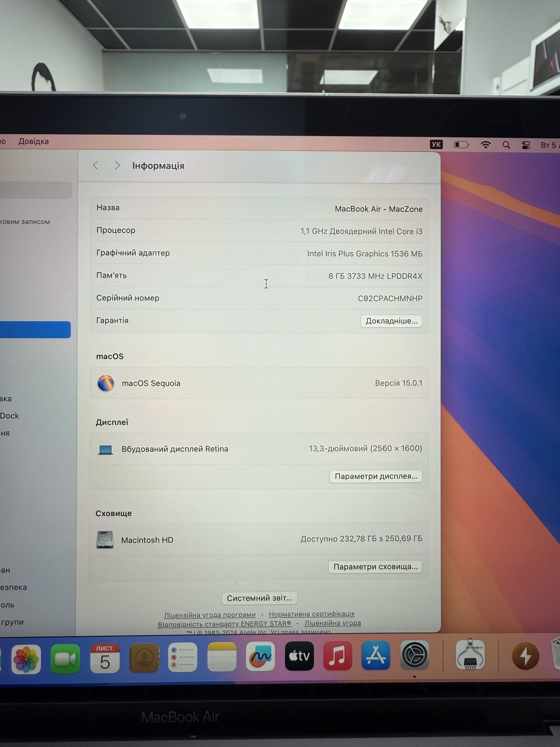
Task: Select the highlighted blue sidebar item
Action: pyautogui.click(x=35, y=330)
